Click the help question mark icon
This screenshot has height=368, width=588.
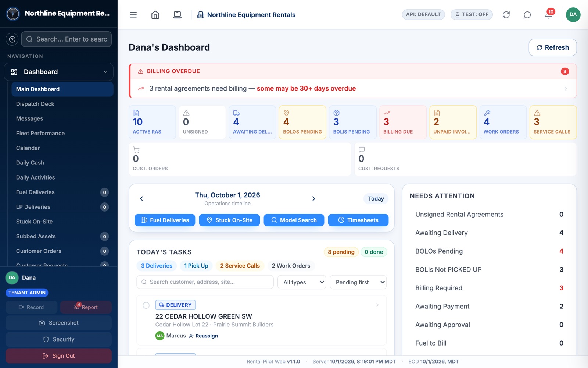12,39
